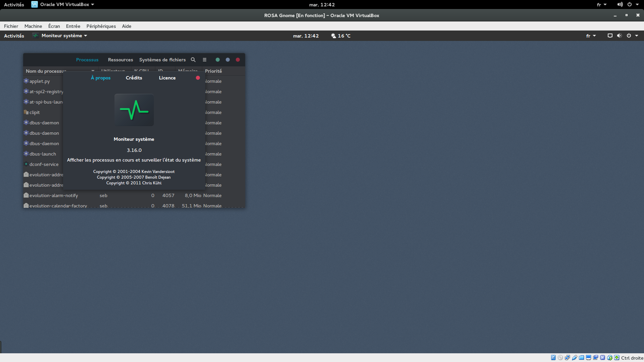
Task: Click the guest volume speaker icon
Action: pos(619,36)
